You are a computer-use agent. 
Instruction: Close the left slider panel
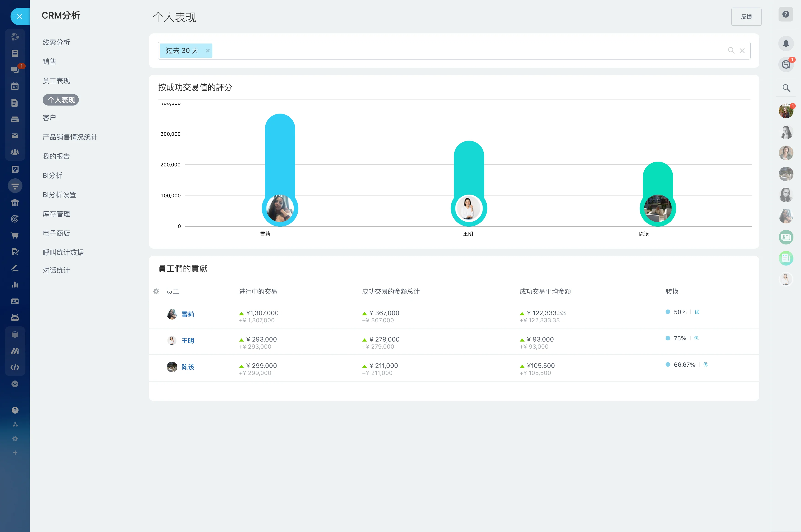(x=20, y=16)
